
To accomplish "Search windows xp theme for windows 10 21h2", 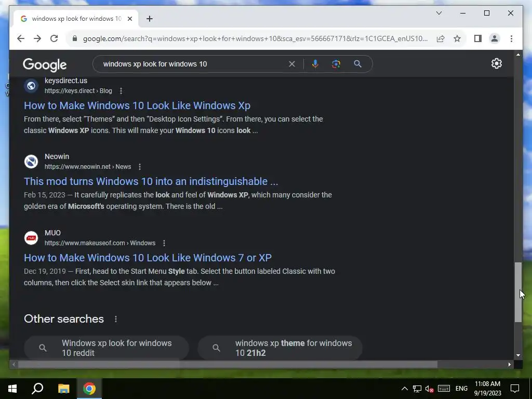I will point(280,348).
